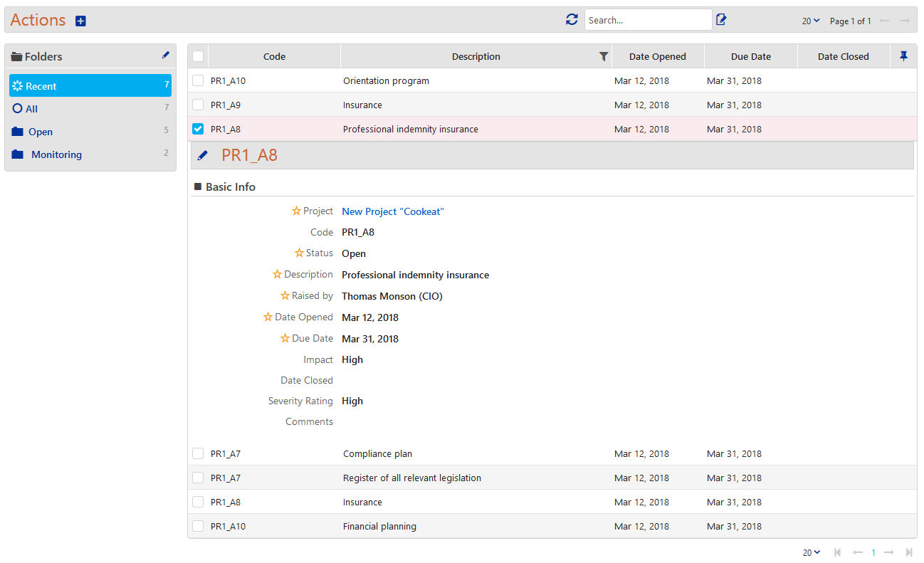
Task: Click the pin icon in table header
Action: [903, 56]
